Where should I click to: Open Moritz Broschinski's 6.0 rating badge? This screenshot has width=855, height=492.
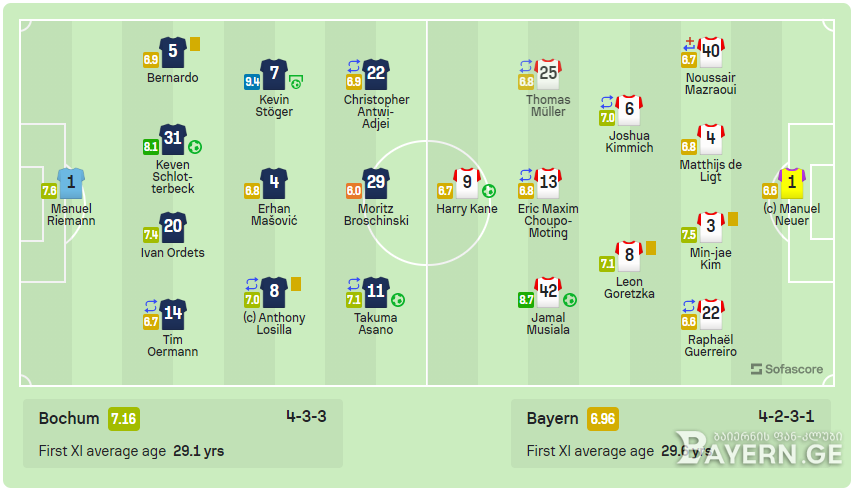[x=354, y=191]
